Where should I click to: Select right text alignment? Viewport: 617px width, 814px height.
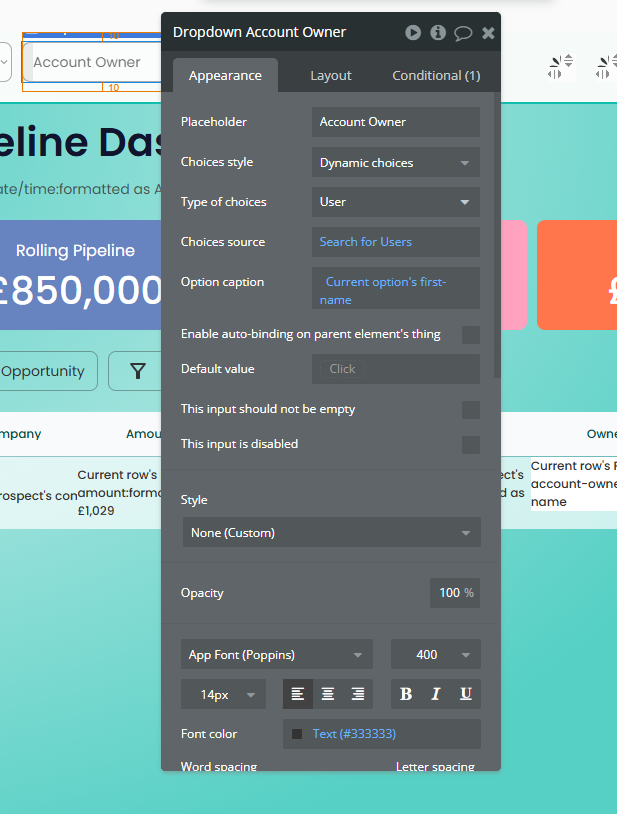coord(358,694)
